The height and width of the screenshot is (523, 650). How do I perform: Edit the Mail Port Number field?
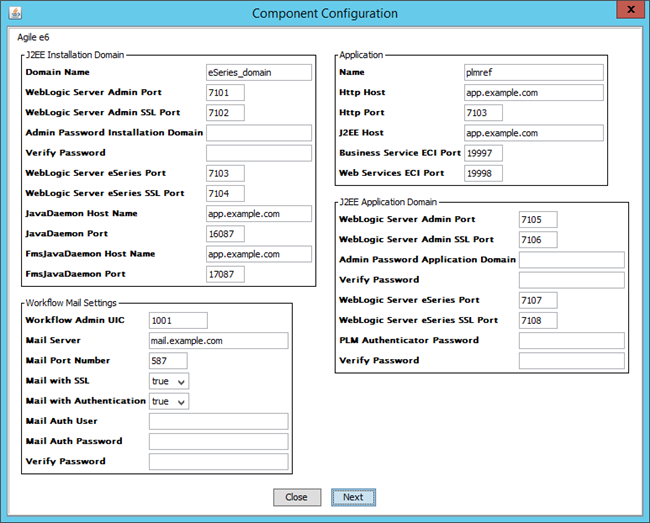[x=168, y=361]
